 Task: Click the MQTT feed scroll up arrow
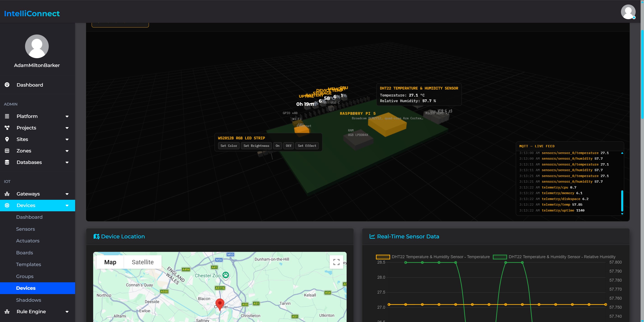point(622,153)
